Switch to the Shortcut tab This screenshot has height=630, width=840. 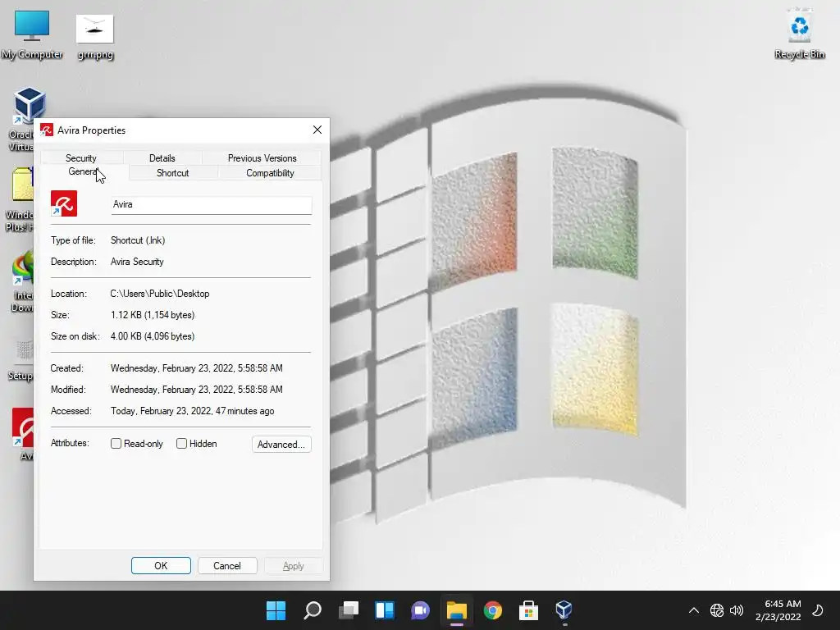(x=172, y=173)
